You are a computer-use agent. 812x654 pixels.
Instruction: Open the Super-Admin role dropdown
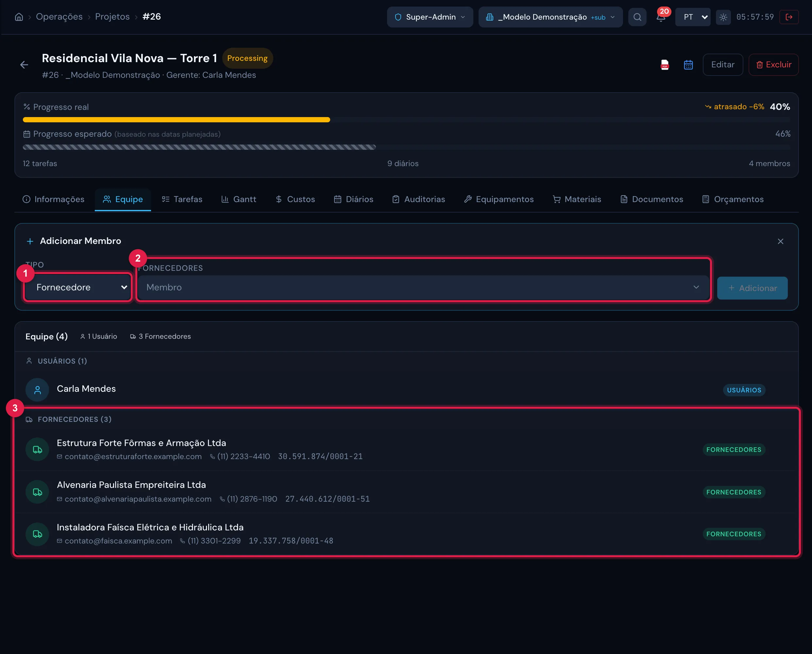point(430,17)
